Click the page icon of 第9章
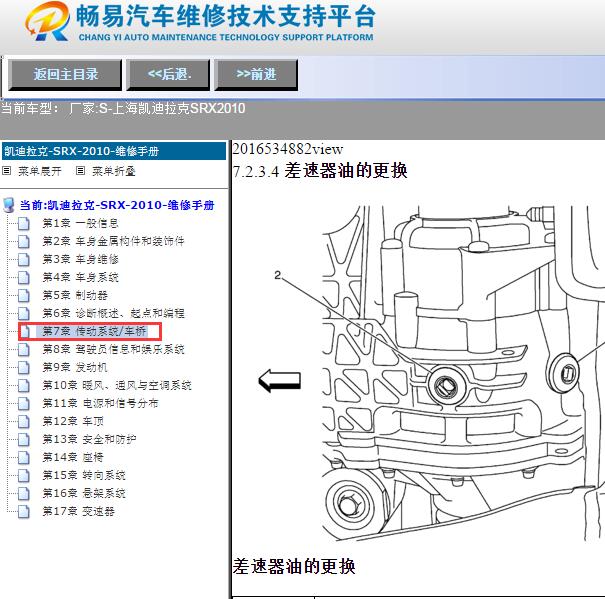The height and width of the screenshot is (599, 605). pos(24,367)
